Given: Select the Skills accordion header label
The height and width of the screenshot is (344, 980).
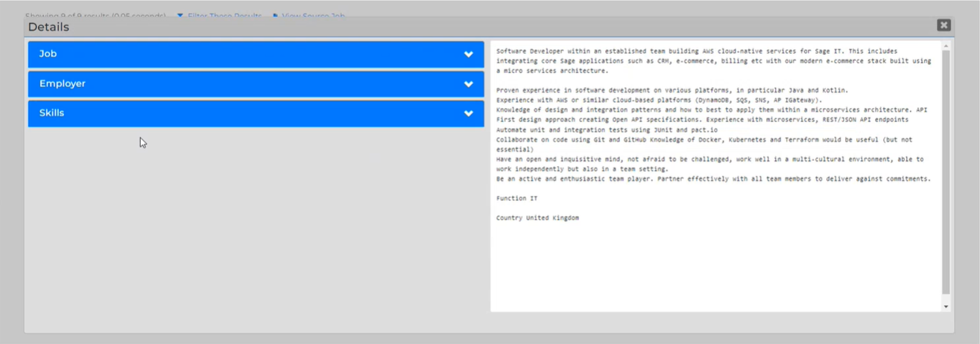Looking at the screenshot, I should pos(51,113).
